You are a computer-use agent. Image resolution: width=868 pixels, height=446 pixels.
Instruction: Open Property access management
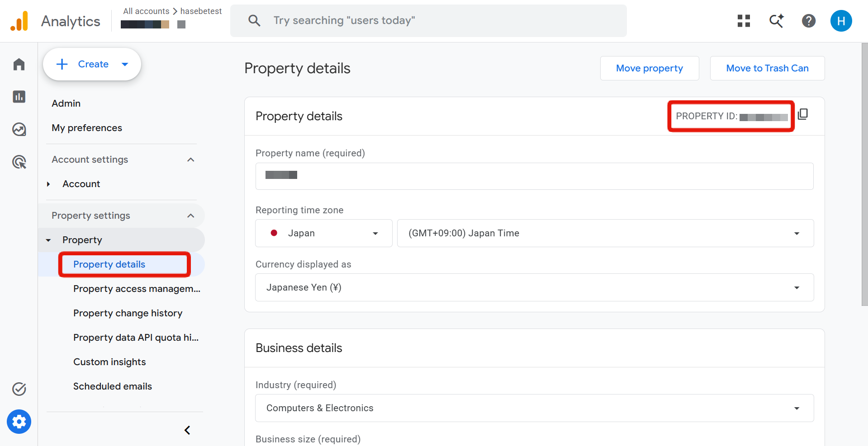[x=137, y=289]
